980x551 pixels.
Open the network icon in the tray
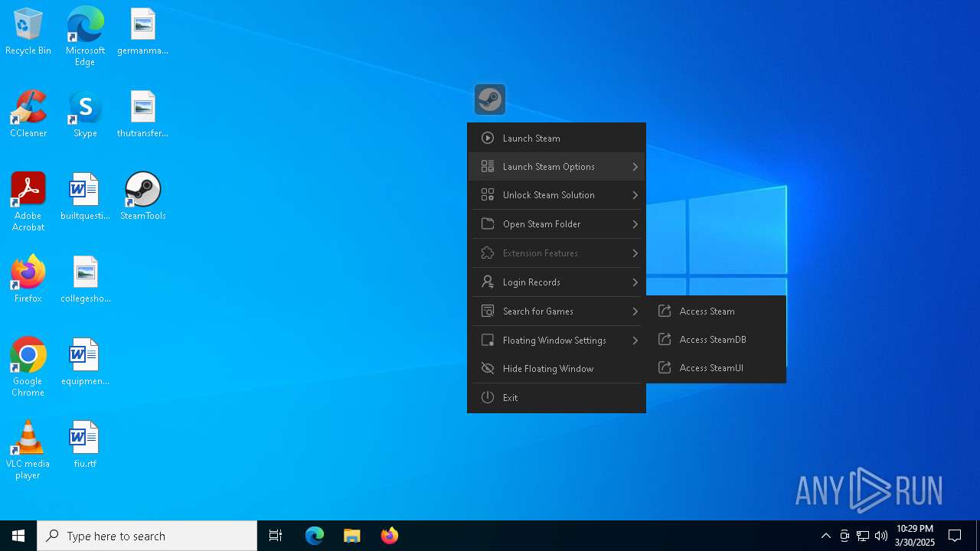(x=863, y=536)
